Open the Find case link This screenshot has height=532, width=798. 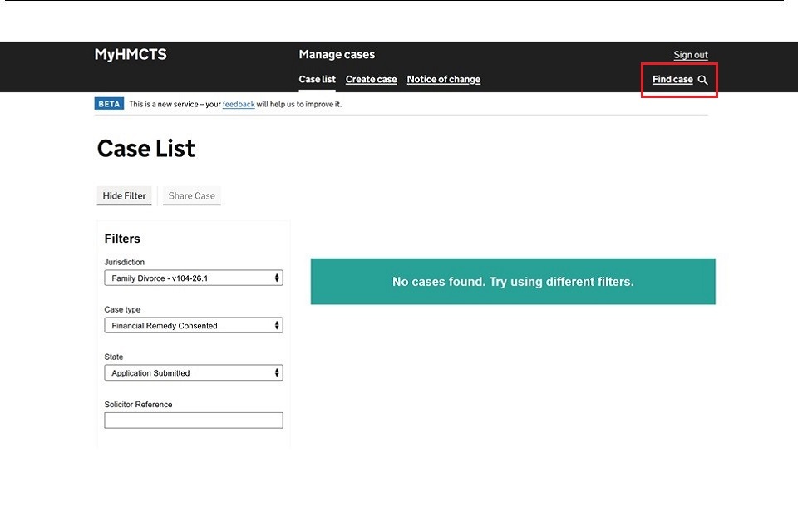pyautogui.click(x=672, y=80)
